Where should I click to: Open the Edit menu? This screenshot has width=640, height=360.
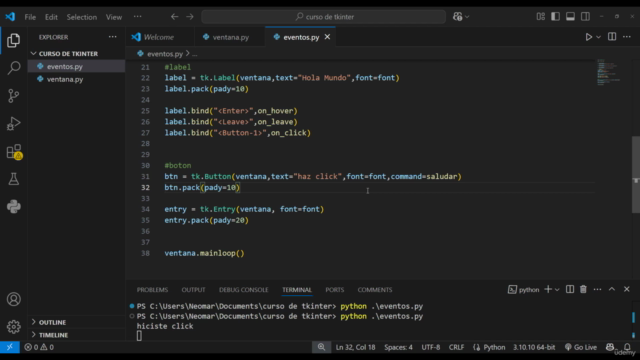[x=51, y=17]
